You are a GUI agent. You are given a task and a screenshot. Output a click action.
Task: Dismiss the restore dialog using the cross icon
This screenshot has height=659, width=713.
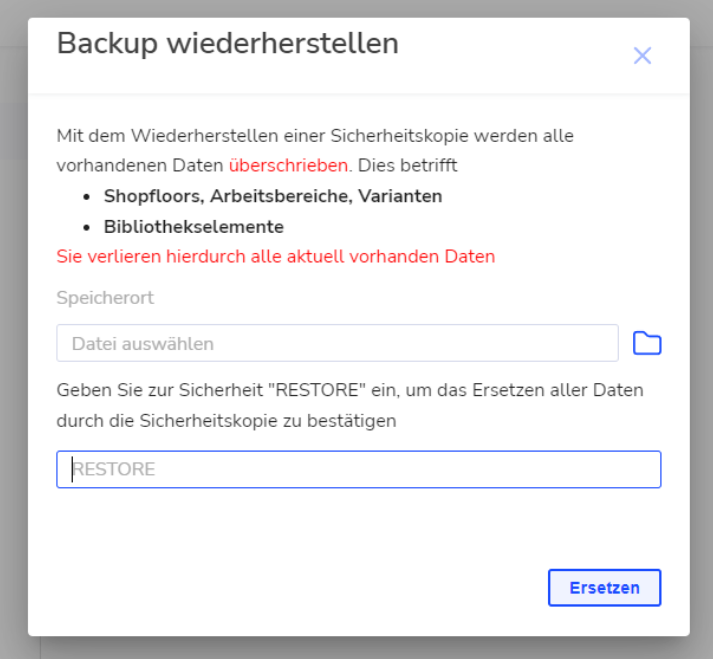[x=642, y=55]
